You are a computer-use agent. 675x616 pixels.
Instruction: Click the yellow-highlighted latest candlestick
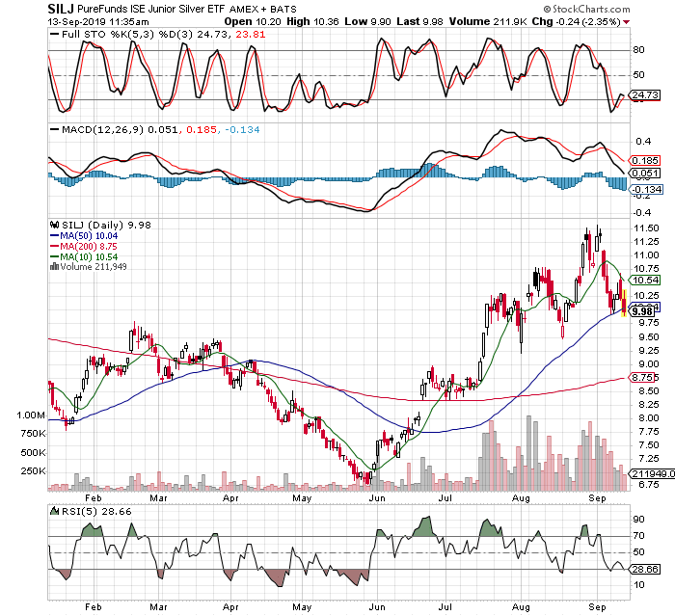(x=624, y=304)
